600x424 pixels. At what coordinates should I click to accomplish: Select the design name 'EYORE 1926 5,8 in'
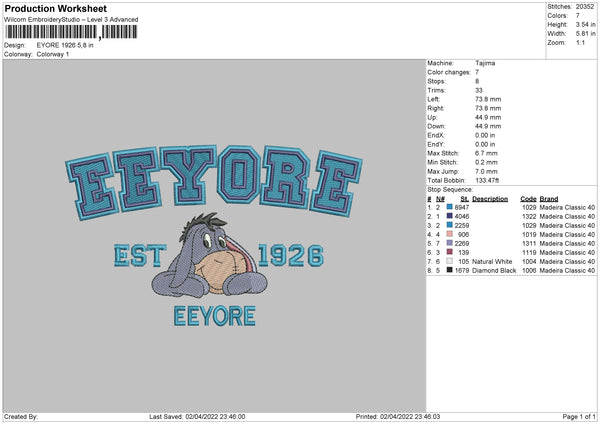click(x=65, y=45)
